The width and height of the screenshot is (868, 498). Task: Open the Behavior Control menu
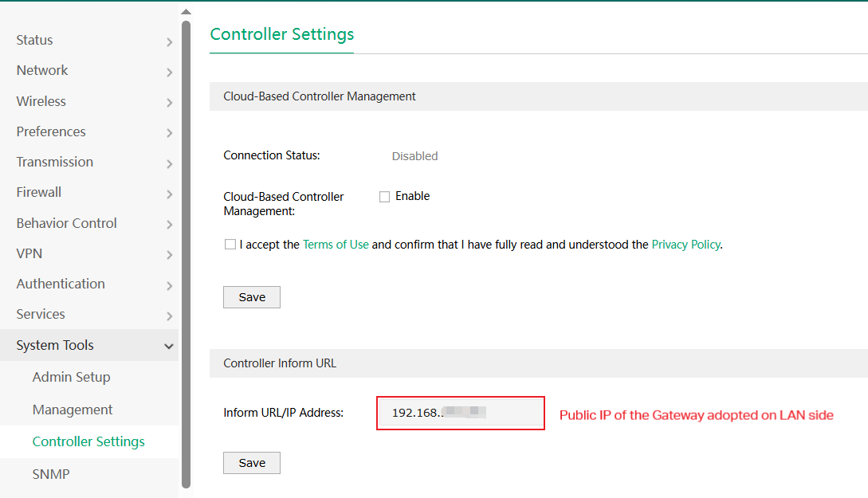point(67,223)
